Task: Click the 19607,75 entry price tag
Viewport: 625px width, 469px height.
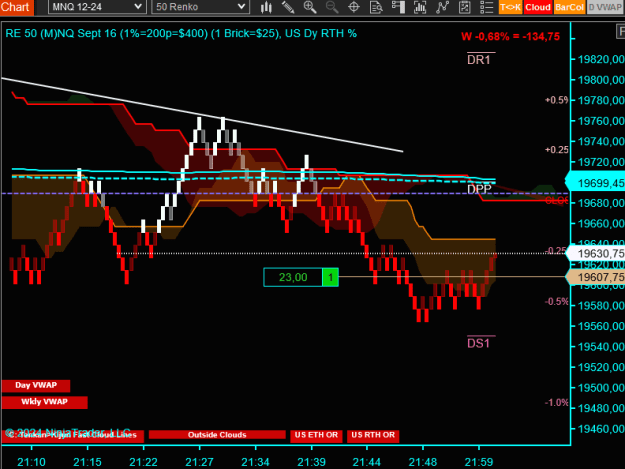Action: click(x=597, y=277)
